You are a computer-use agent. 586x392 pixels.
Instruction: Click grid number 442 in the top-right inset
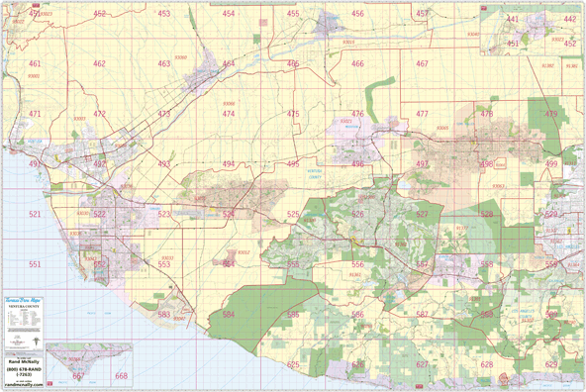(x=570, y=19)
